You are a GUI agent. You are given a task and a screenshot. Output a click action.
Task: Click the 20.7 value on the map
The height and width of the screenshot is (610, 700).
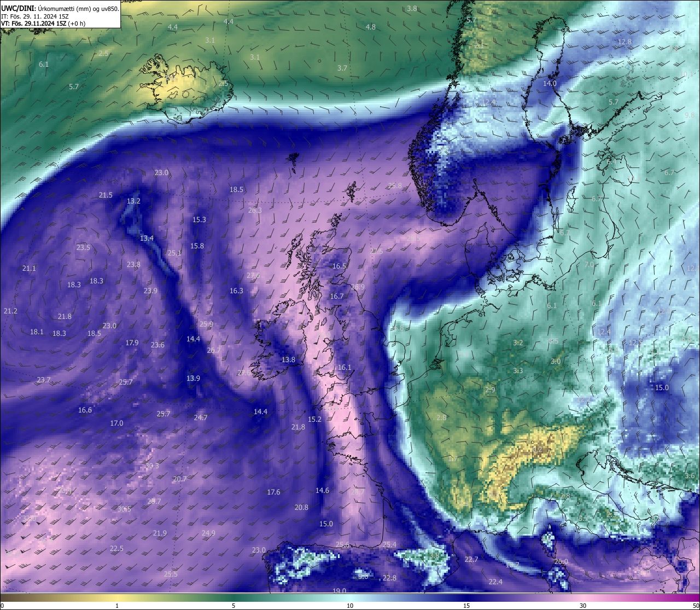click(179, 479)
